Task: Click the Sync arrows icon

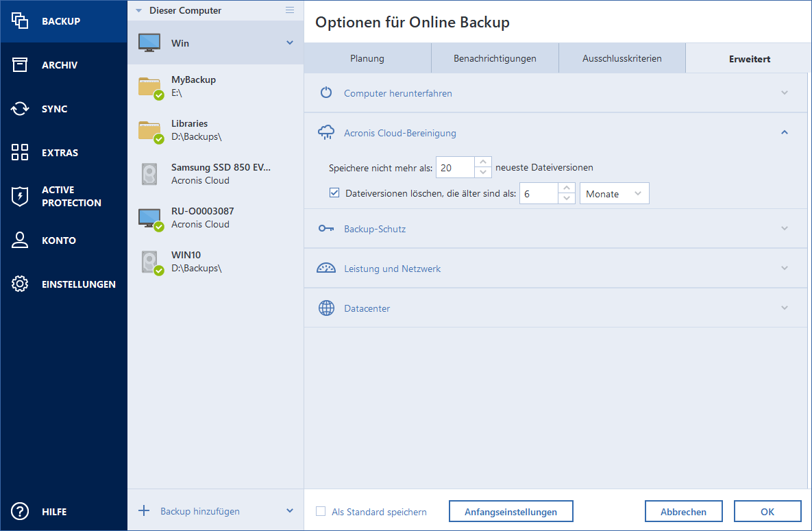Action: tap(20, 109)
